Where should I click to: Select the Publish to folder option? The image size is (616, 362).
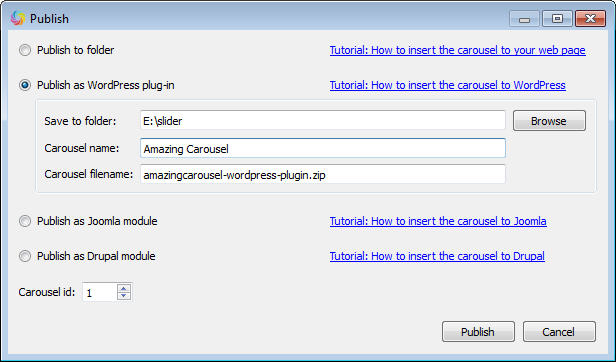pyautogui.click(x=25, y=50)
